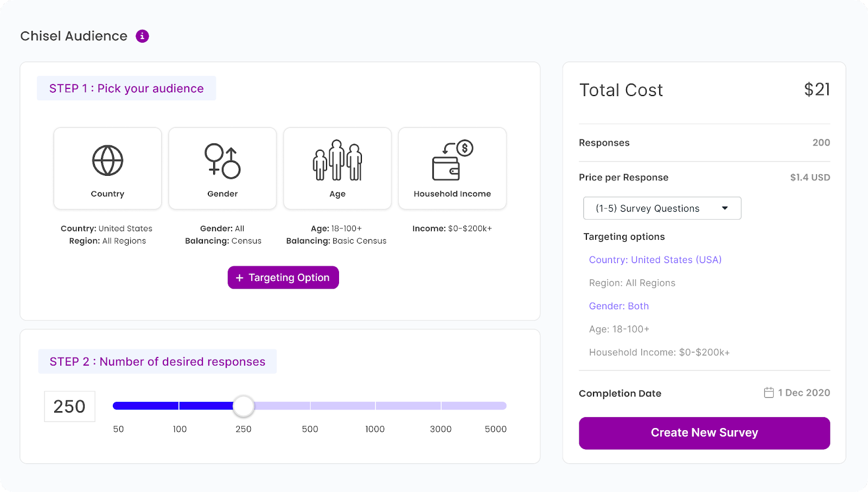Click the dollar coin badge above the wallet icon
The width and height of the screenshot is (868, 492).
pyautogui.click(x=464, y=148)
